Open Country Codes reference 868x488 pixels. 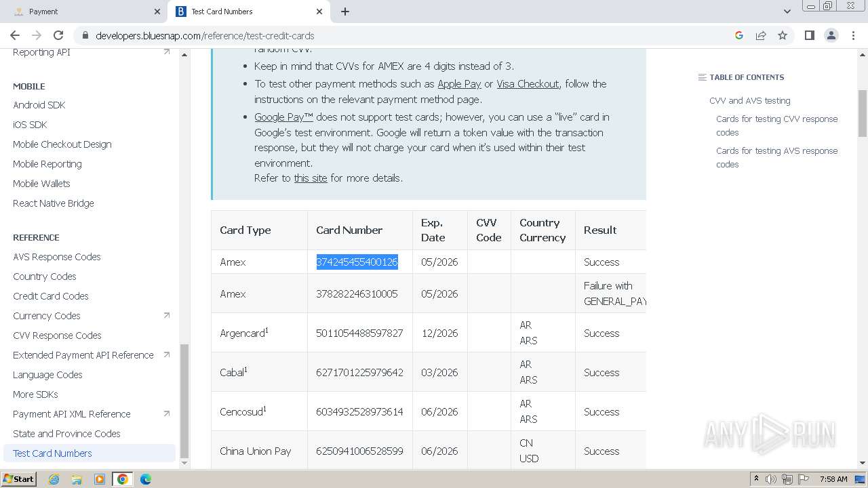tap(45, 277)
